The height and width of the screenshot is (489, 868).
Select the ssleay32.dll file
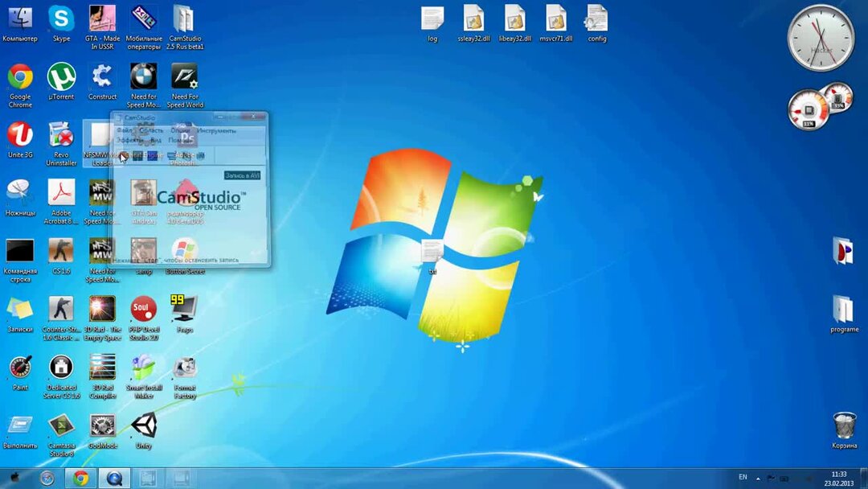click(474, 23)
